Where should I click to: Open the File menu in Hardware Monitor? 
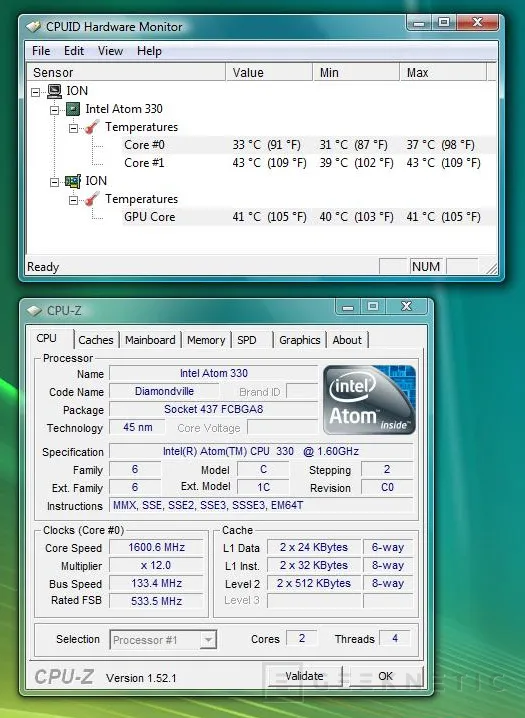(x=41, y=51)
